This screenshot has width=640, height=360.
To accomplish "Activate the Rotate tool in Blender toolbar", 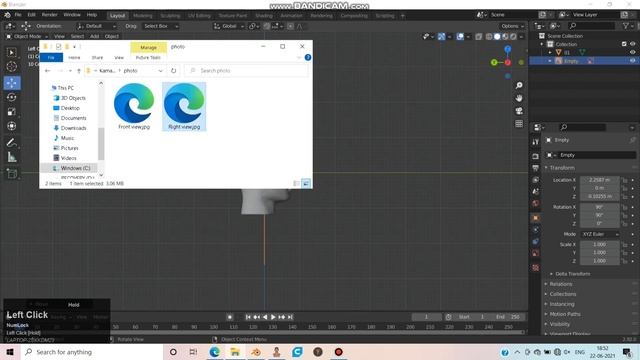I will tap(12, 97).
